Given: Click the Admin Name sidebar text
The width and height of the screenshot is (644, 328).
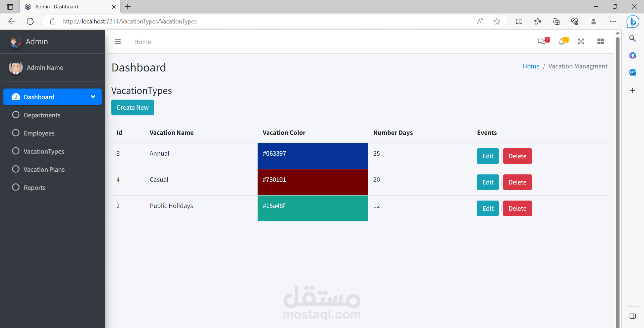Looking at the screenshot, I should tap(45, 67).
